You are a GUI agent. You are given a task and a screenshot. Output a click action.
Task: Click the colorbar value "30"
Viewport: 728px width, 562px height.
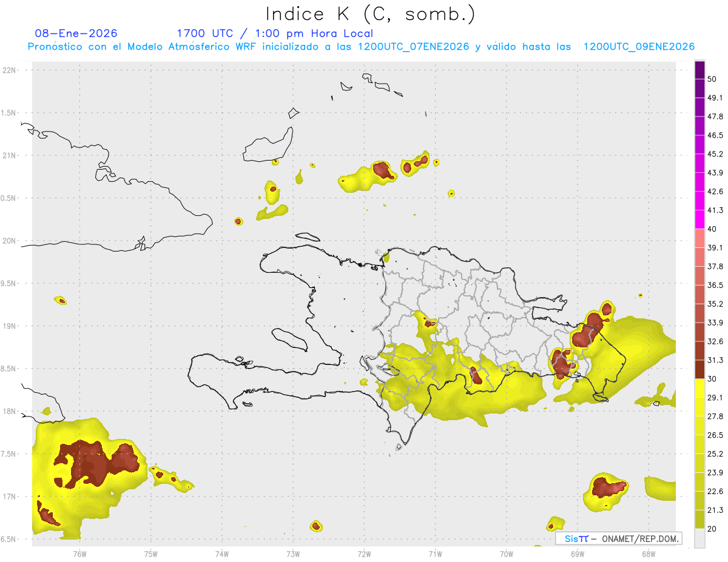[713, 379]
